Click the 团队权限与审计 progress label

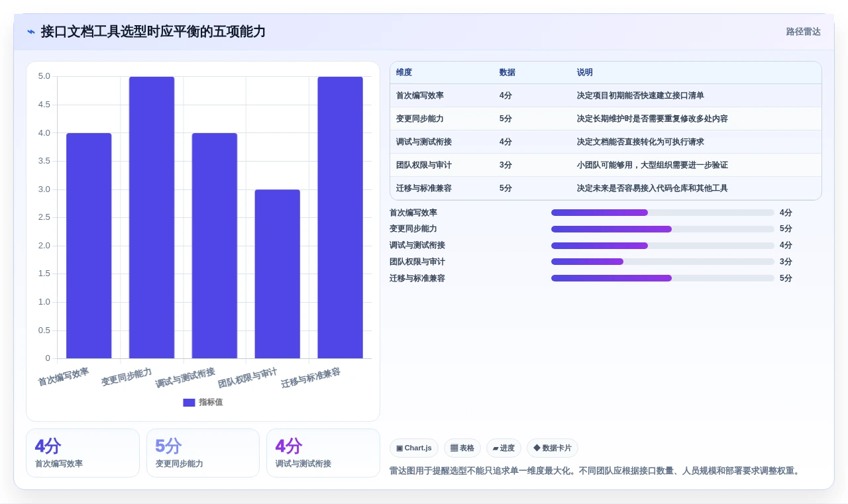[x=417, y=262]
